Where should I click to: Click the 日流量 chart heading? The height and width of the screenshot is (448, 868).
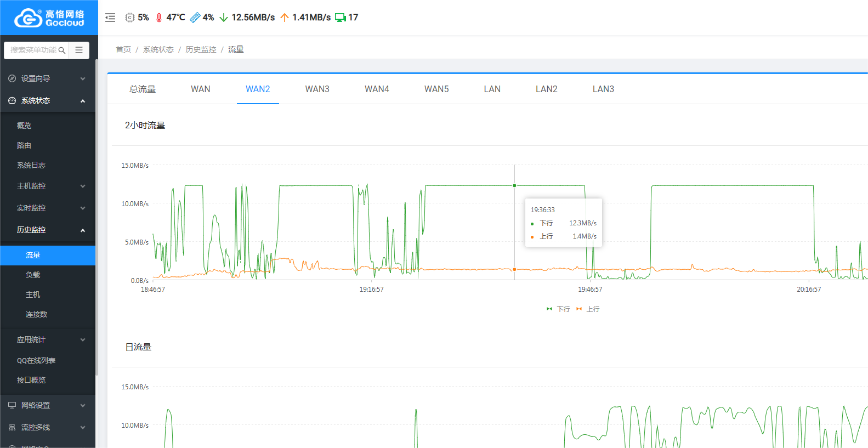(x=138, y=347)
